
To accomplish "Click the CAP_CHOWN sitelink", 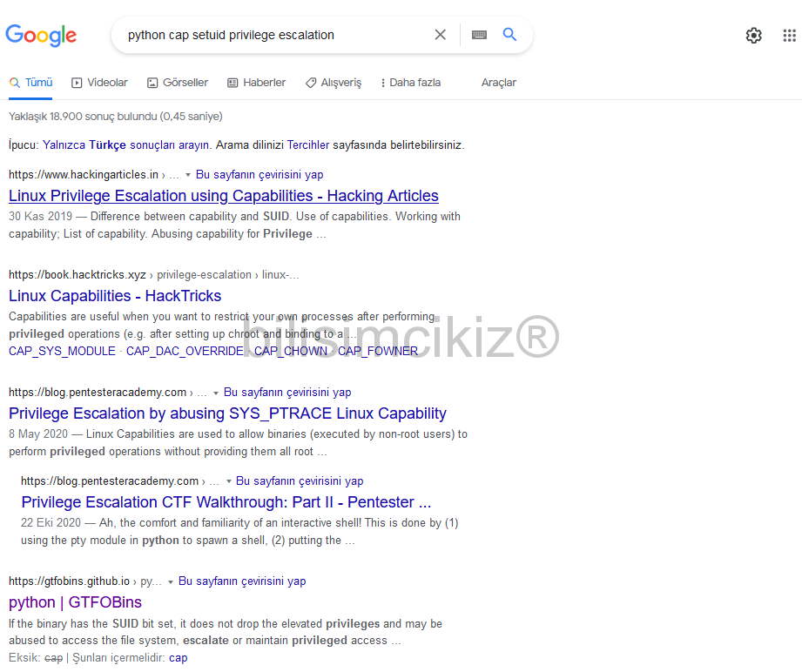I will click(x=291, y=352).
